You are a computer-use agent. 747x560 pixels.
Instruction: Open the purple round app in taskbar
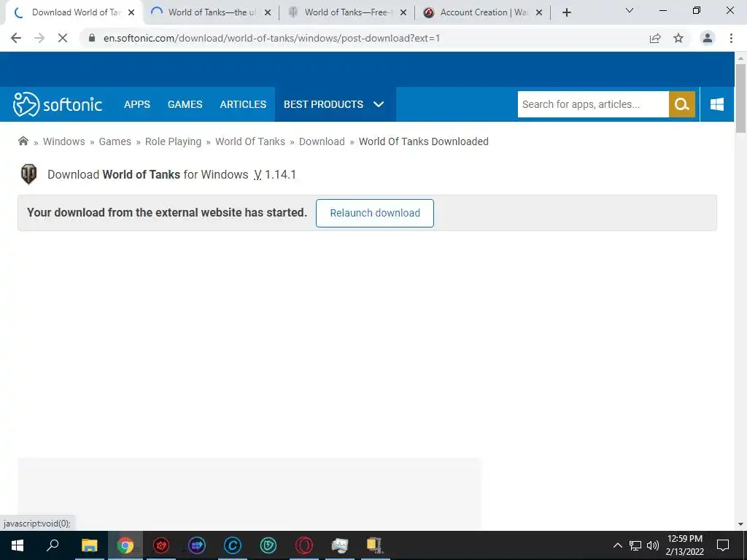[x=197, y=545]
